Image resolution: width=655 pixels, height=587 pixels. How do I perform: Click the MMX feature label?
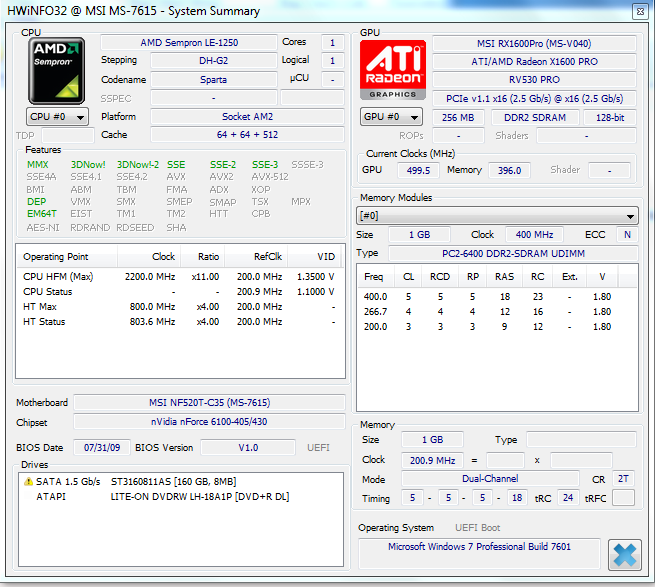(38, 165)
